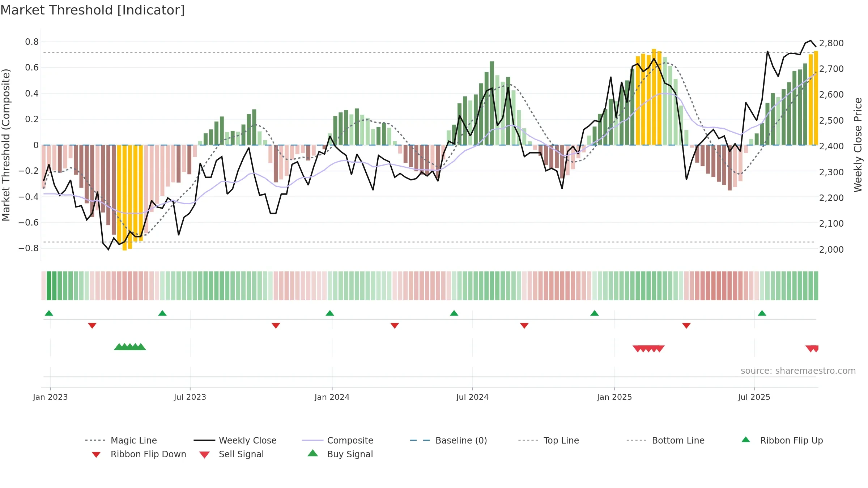Hide the Composite series via legend
Screen dimensions: 868x488
pyautogui.click(x=337, y=440)
